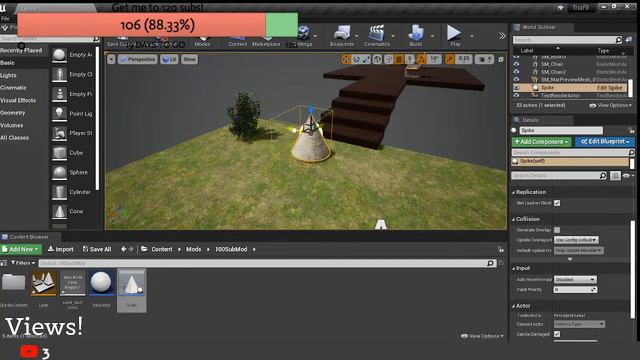This screenshot has width=640, height=360.
Task: Open the Mods breadcrumb
Action: click(193, 249)
